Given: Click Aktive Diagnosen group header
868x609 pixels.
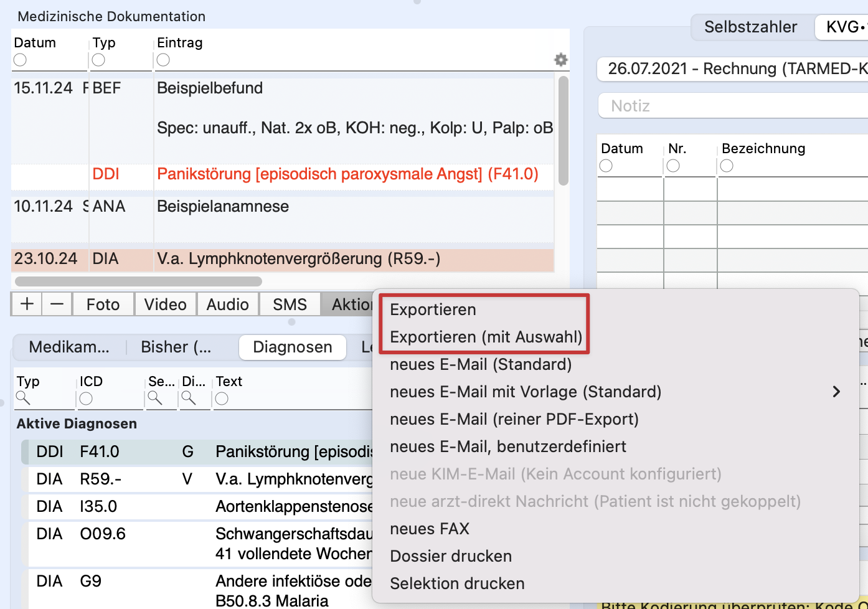Looking at the screenshot, I should pos(77,423).
